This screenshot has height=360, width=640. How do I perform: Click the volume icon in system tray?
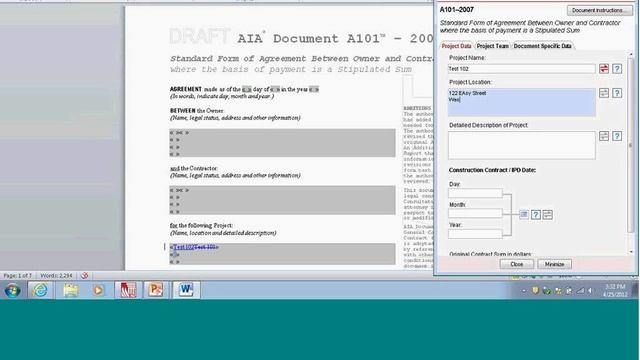tap(590, 291)
